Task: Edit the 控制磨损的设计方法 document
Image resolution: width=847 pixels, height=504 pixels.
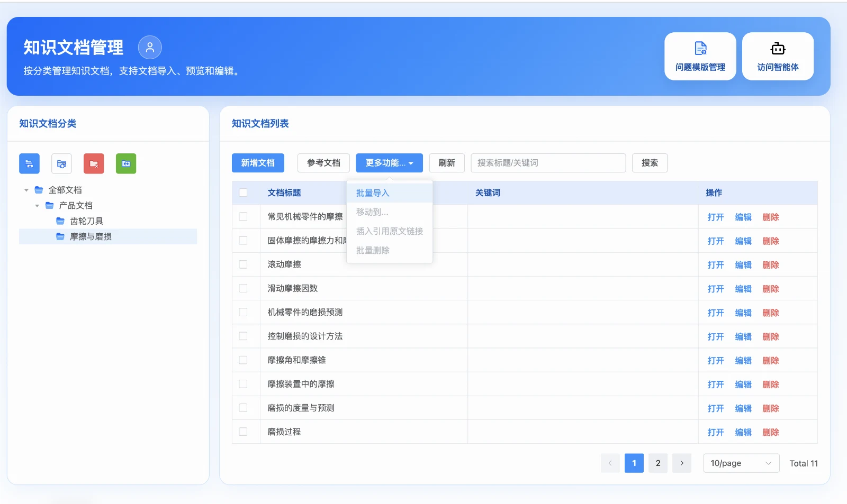Action: pyautogui.click(x=743, y=337)
